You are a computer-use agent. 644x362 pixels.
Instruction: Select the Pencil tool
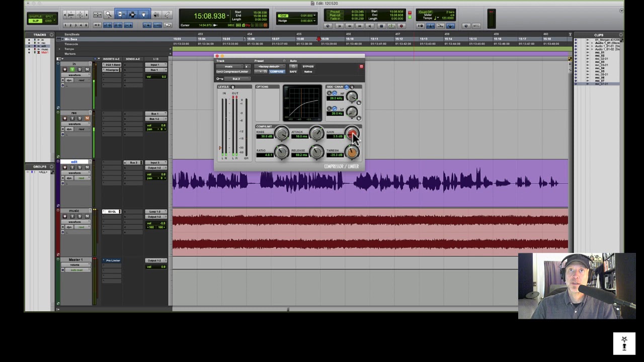tap(167, 15)
